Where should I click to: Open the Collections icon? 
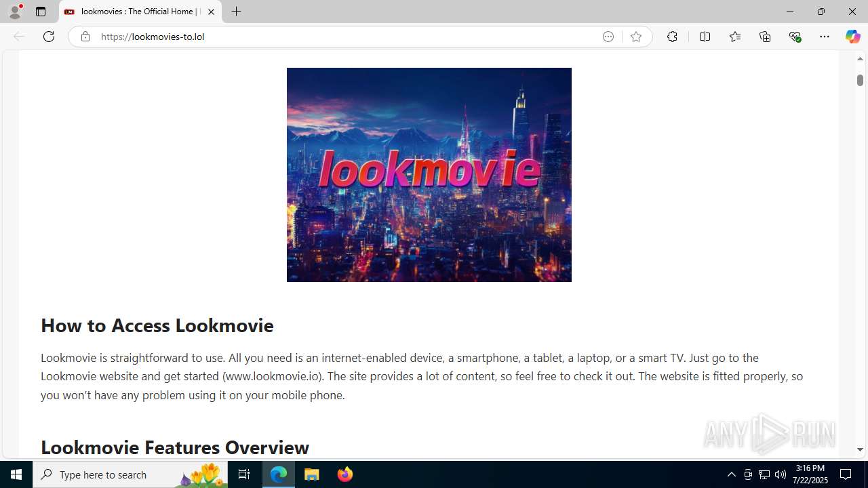[765, 37]
